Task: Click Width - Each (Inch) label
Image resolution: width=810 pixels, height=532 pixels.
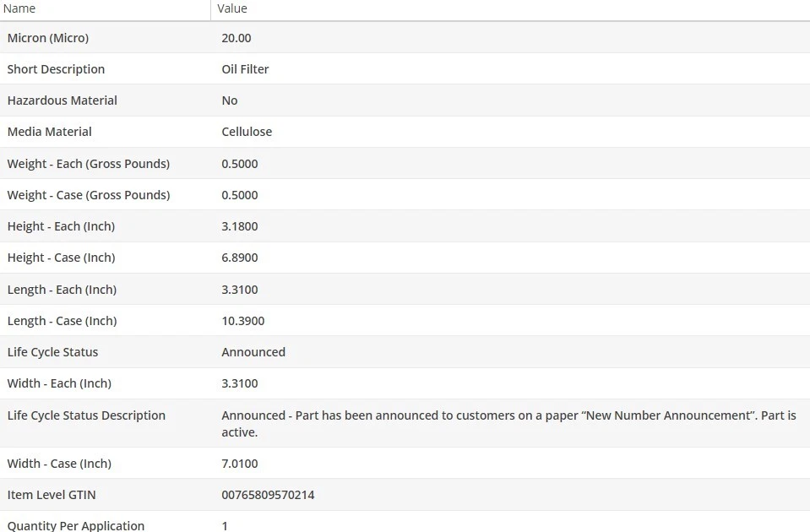Action: pos(59,383)
